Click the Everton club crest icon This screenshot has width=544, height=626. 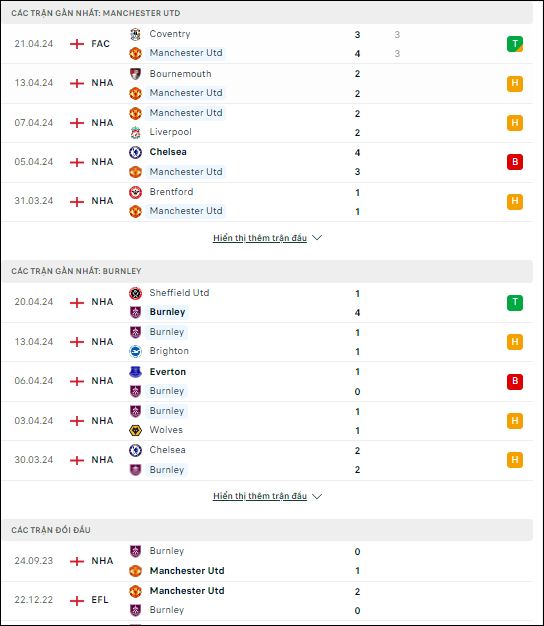pyautogui.click(x=135, y=372)
